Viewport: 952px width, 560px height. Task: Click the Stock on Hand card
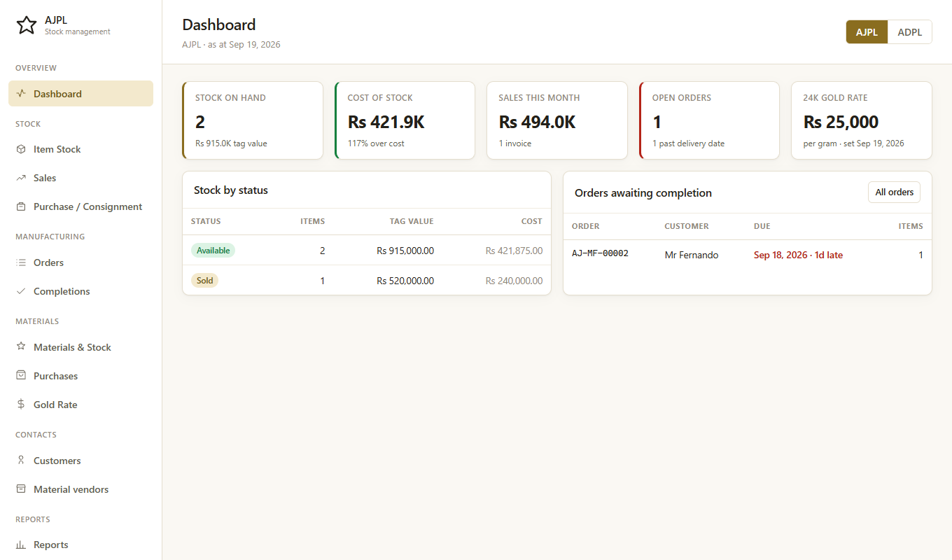[253, 120]
